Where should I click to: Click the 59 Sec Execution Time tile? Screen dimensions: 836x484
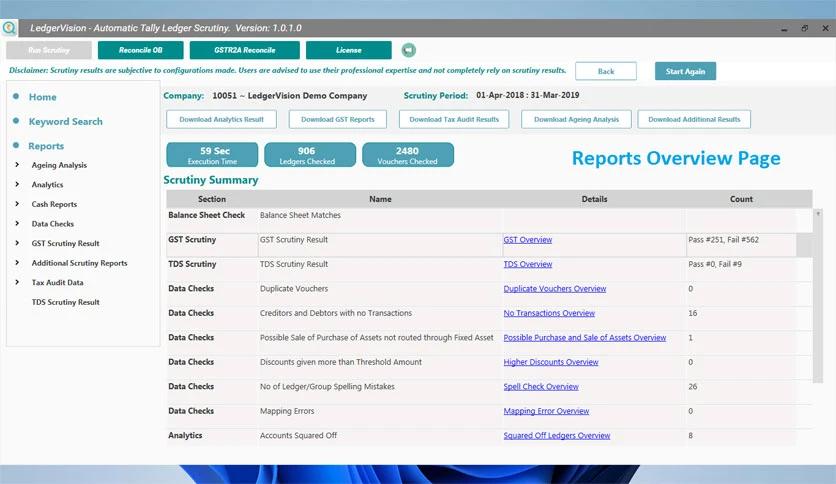pos(212,155)
